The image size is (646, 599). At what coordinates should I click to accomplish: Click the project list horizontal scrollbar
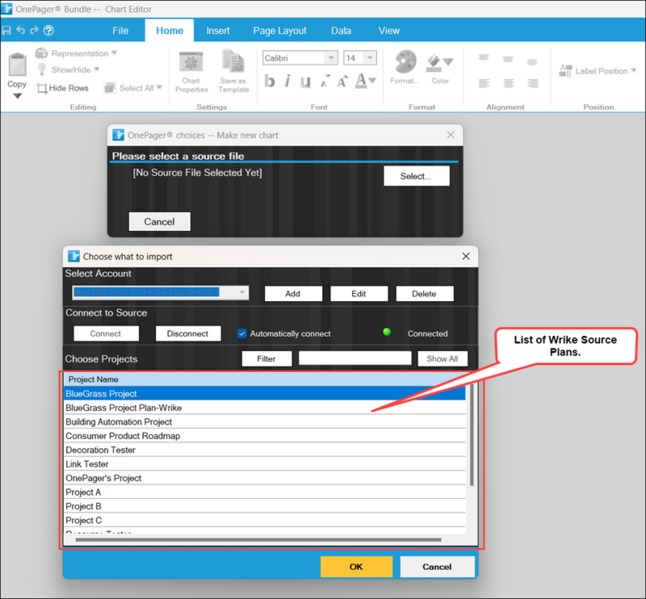click(x=258, y=539)
